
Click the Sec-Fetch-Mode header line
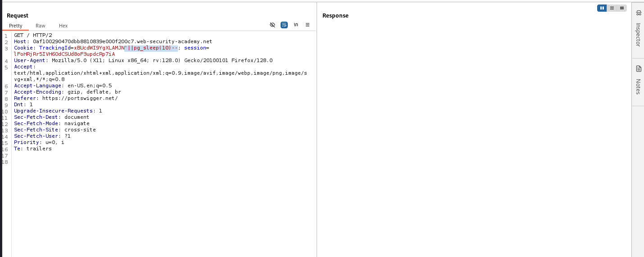coord(52,123)
